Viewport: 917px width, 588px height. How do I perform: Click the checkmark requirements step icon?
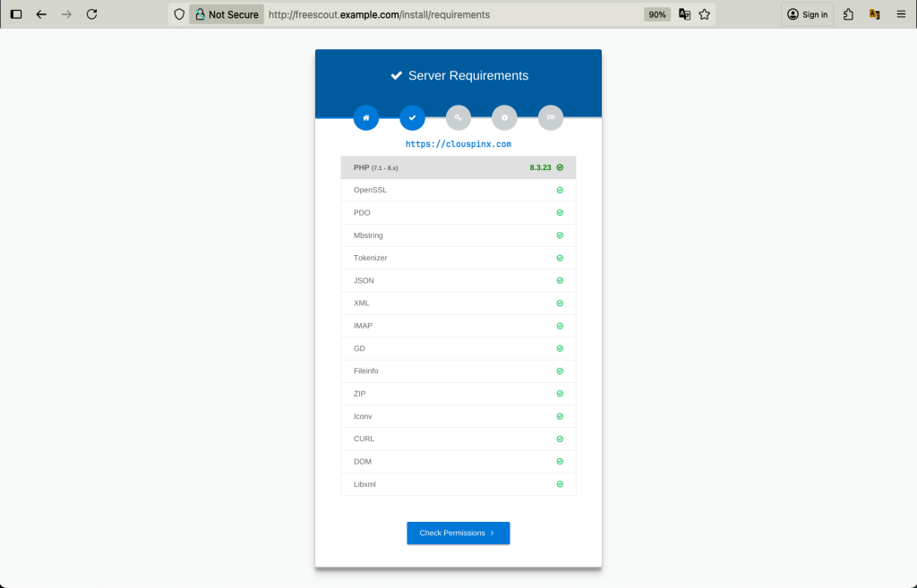[x=412, y=117]
